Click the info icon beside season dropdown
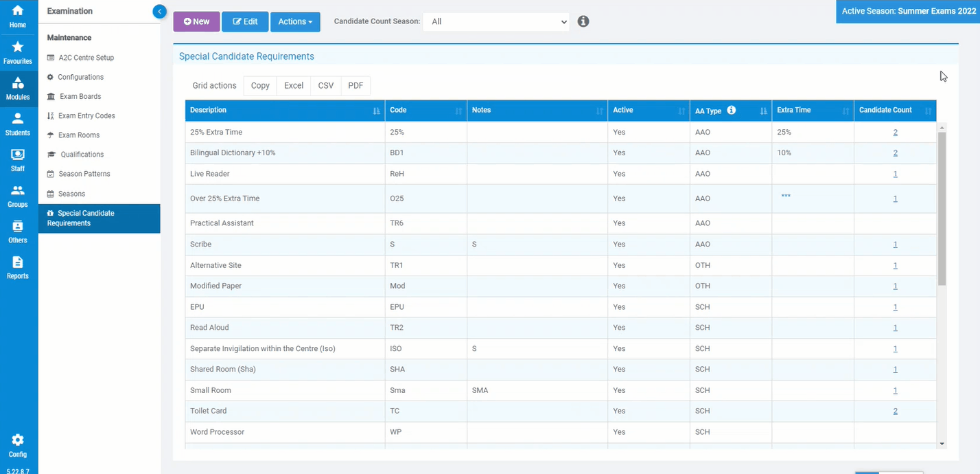This screenshot has width=980, height=474. [x=583, y=21]
